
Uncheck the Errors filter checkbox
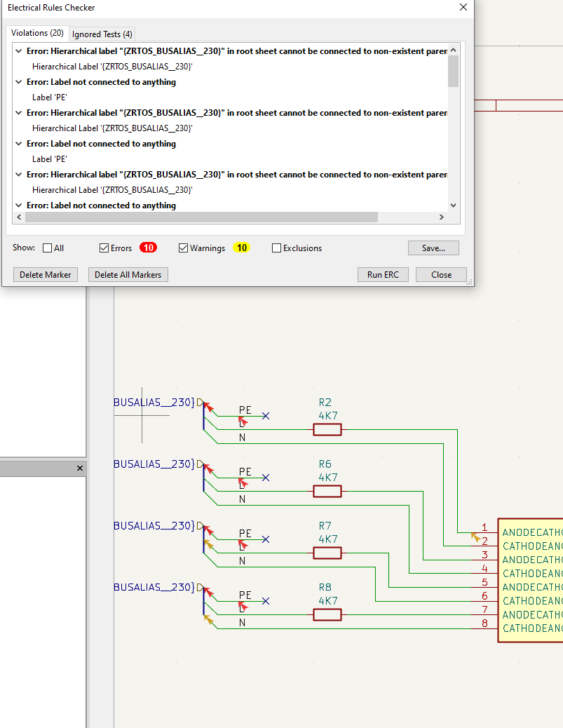pyautogui.click(x=104, y=248)
